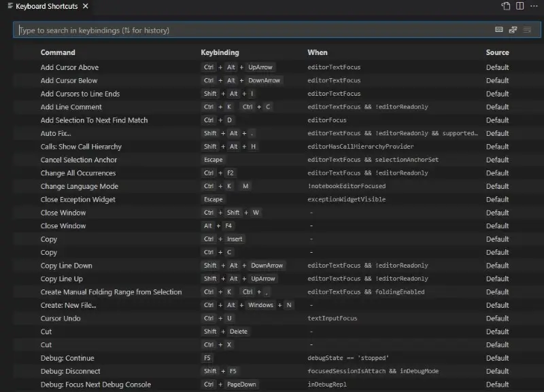The image size is (544, 392).
Task: Select the Add Cursor Above row
Action: [x=69, y=67]
